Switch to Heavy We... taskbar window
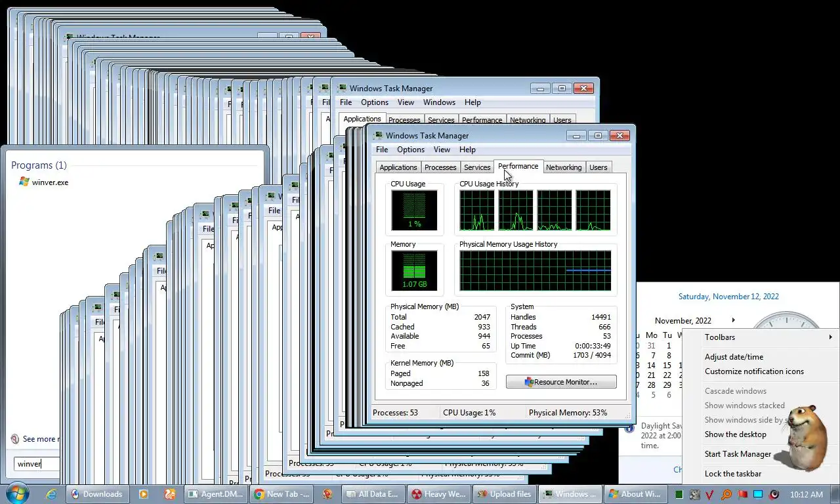 coord(438,494)
